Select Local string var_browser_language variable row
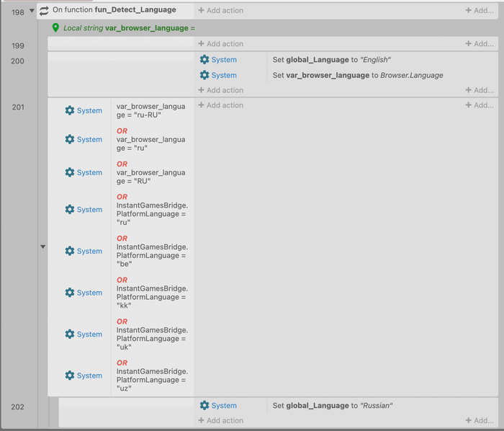Viewport: 504px width, 431px height. coord(129,28)
